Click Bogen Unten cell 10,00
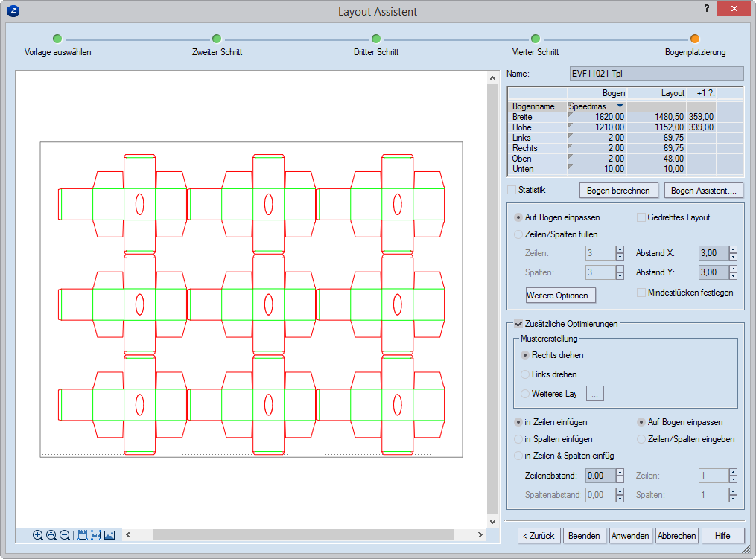 point(597,169)
